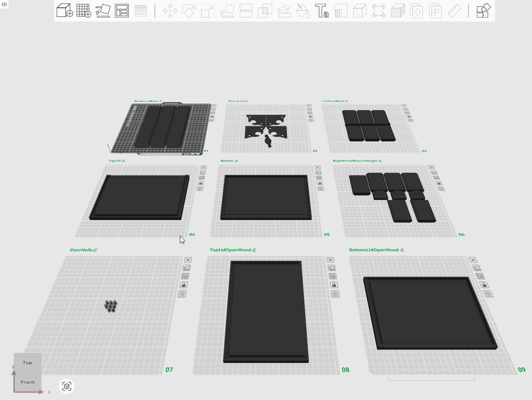Select the Move tool with four arrows
This screenshot has width=532, height=400.
coord(170,11)
